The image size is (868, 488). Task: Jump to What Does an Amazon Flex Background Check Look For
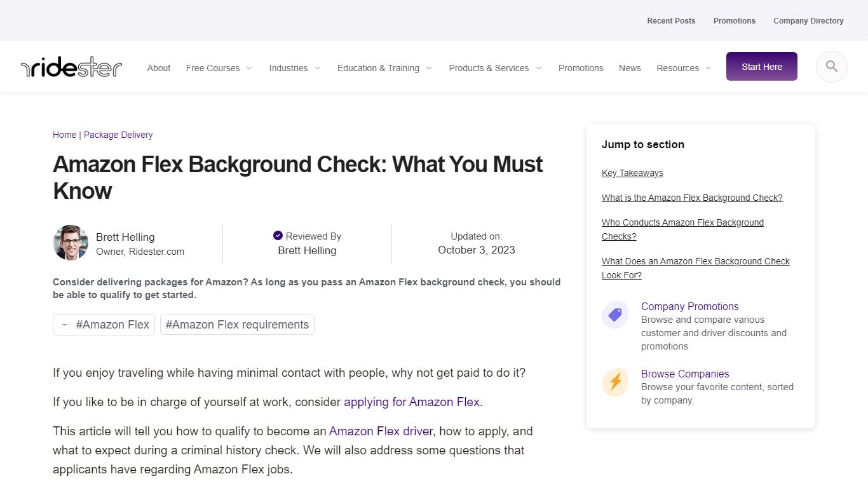[x=696, y=268]
